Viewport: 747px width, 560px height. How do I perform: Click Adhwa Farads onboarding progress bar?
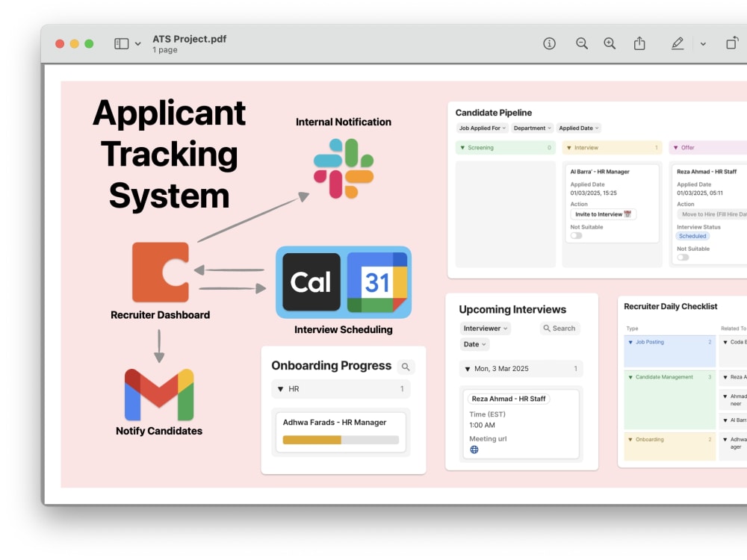pos(341,440)
